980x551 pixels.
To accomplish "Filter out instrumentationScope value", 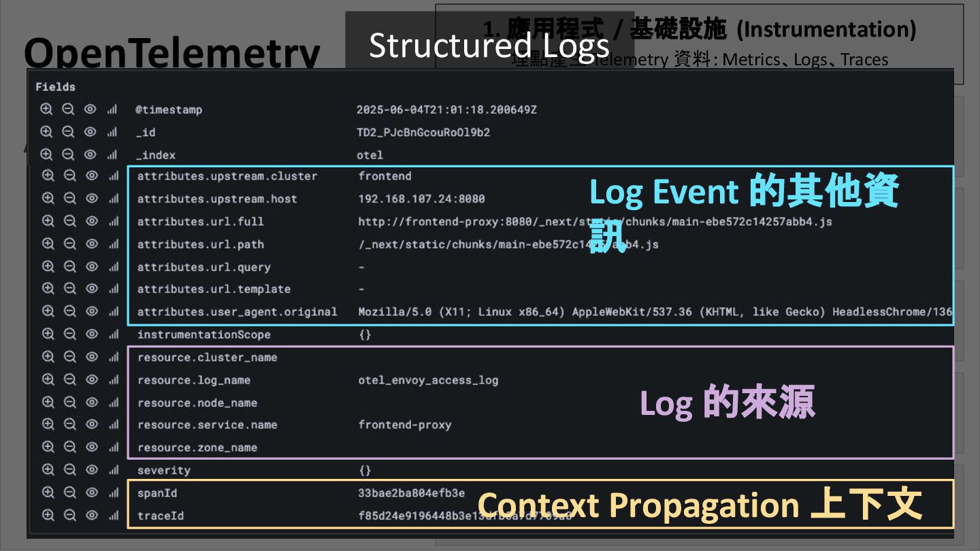I will (x=69, y=334).
